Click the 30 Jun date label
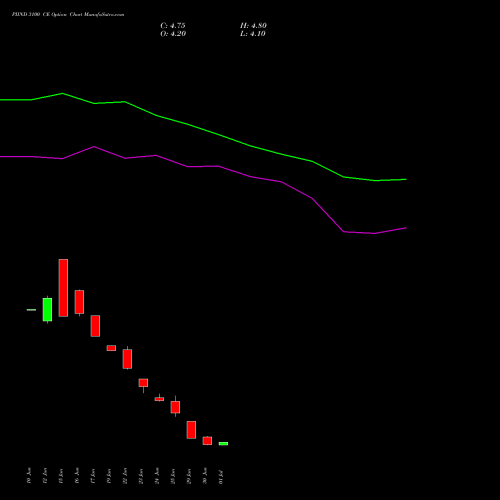 coord(205,476)
